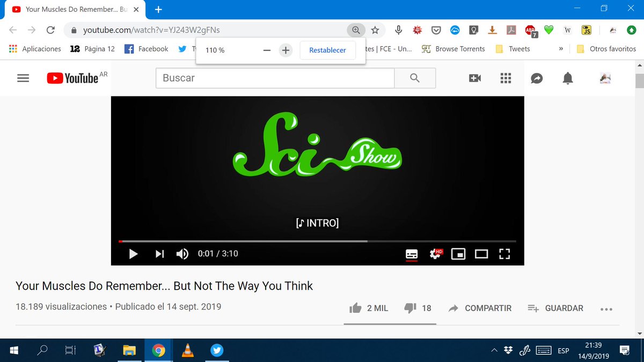644x362 pixels.
Task: Click the youtube.com address bar URL
Action: [151, 30]
